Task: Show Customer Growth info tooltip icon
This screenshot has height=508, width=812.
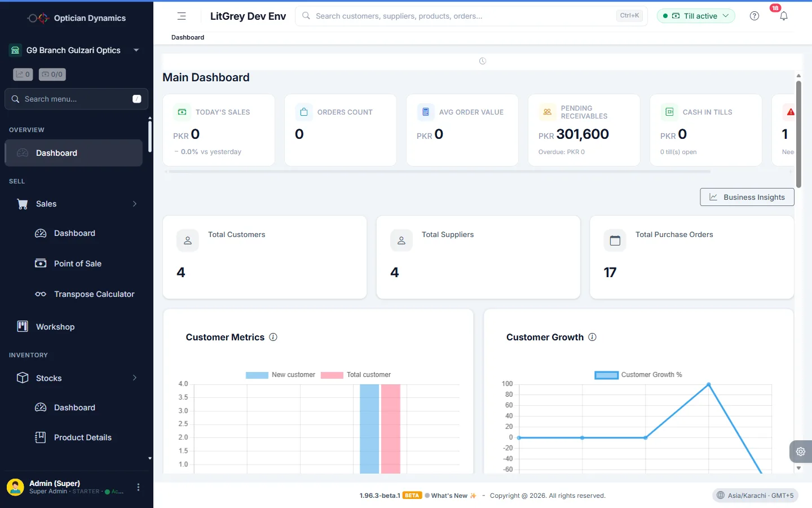Action: tap(592, 337)
